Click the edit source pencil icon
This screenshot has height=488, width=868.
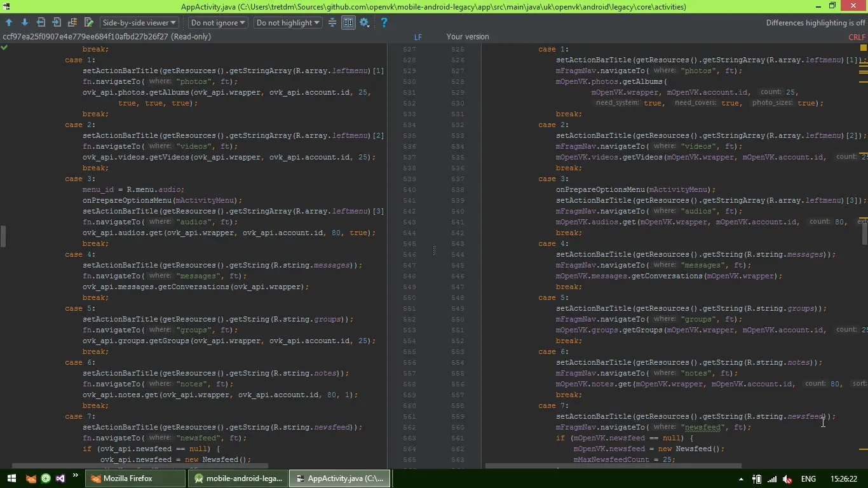tap(88, 23)
